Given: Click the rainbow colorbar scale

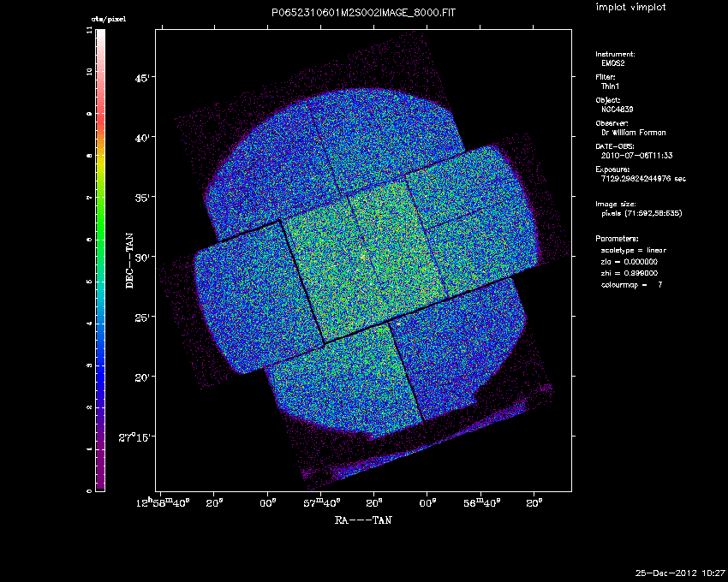Looking at the screenshot, I should click(x=100, y=260).
